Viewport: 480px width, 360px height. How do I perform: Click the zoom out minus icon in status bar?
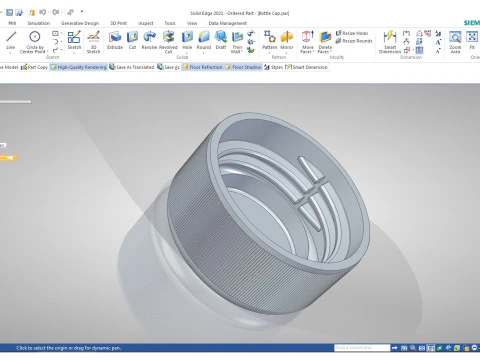(474, 348)
